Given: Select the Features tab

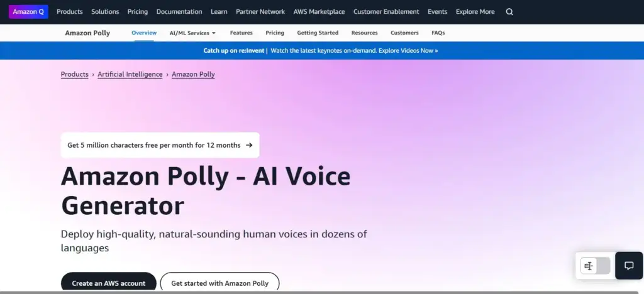Looking at the screenshot, I should pos(241,33).
